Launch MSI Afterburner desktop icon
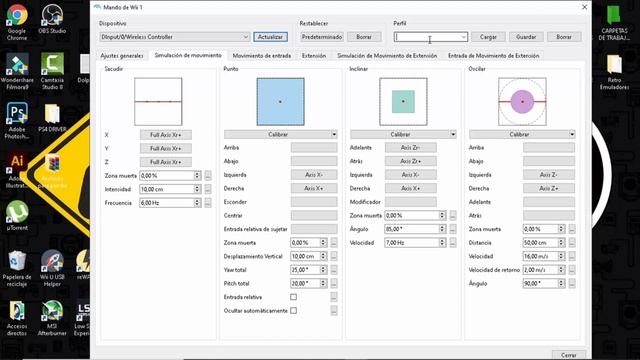Viewport: 640px width, 360px height. click(x=52, y=318)
